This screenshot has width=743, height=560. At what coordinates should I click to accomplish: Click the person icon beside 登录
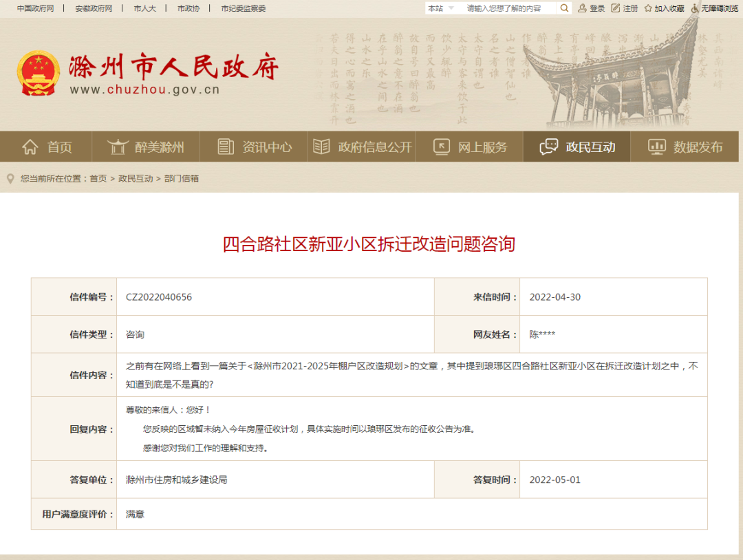coord(581,8)
